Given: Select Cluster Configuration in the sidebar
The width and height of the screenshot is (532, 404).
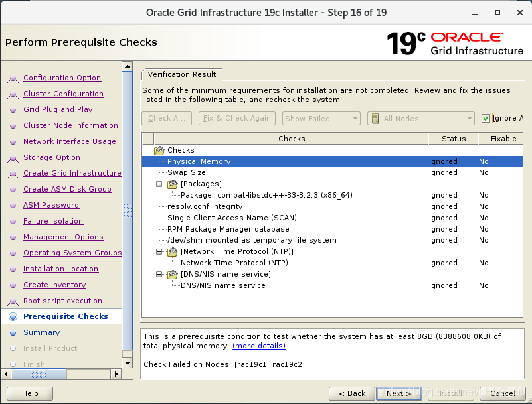Looking at the screenshot, I should [63, 94].
